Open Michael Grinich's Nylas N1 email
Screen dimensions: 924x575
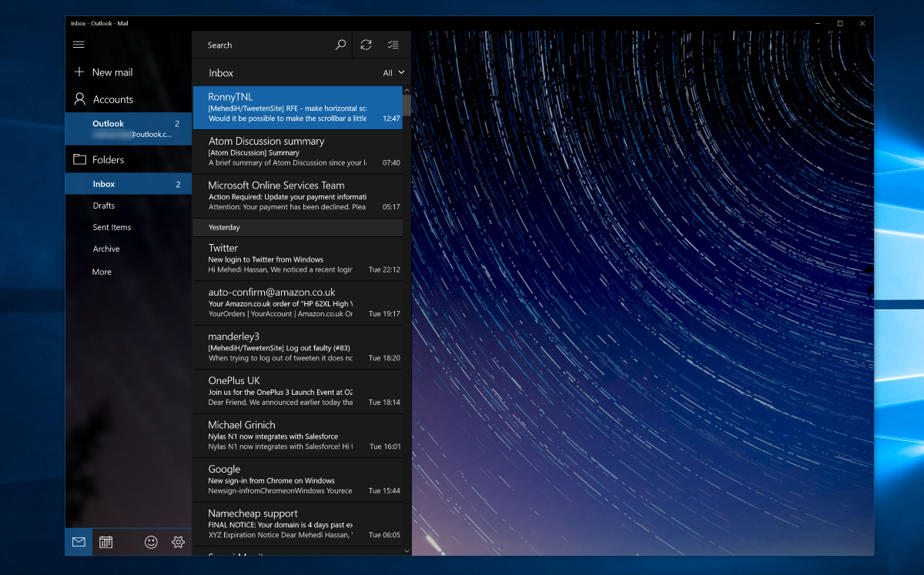click(x=297, y=436)
